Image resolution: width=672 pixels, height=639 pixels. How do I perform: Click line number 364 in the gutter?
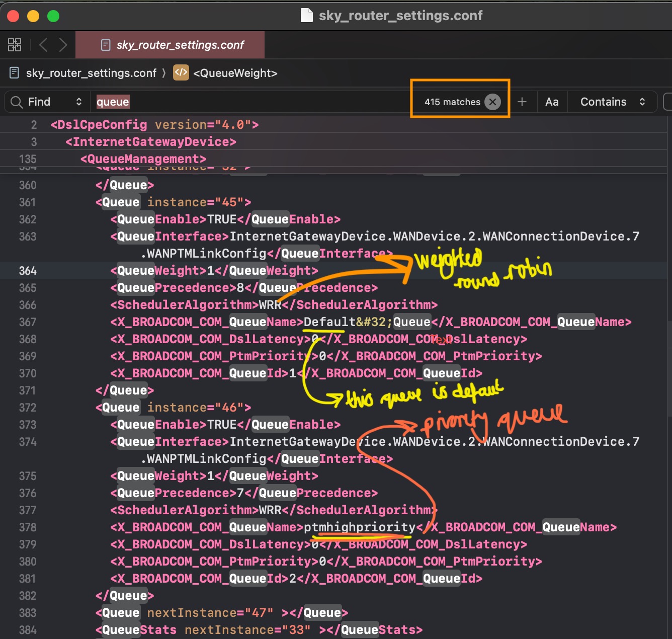point(28,271)
